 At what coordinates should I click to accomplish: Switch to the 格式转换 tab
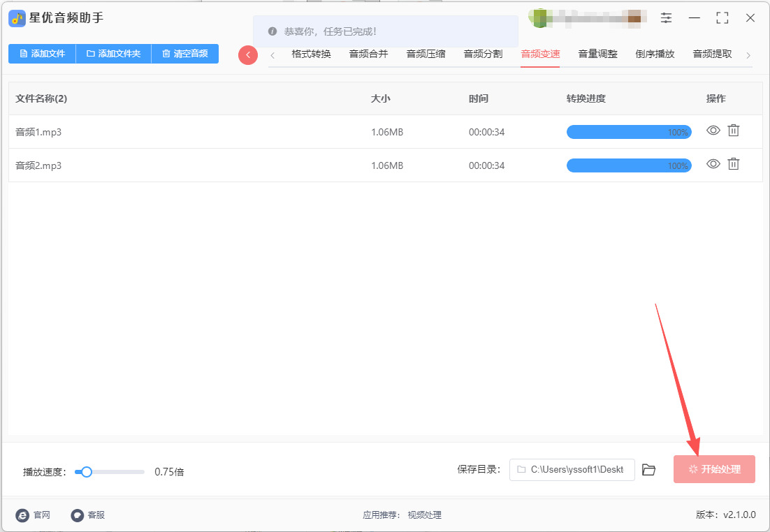coord(311,54)
